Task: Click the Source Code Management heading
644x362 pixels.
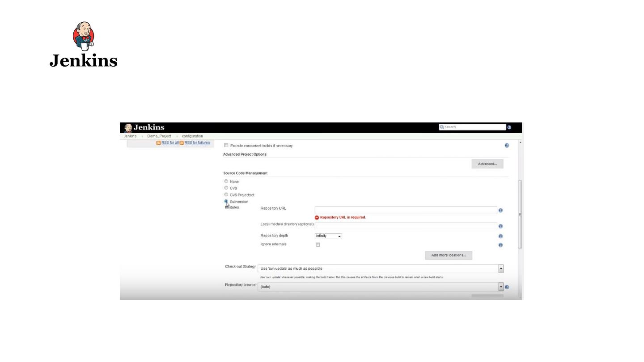Action: (x=246, y=173)
